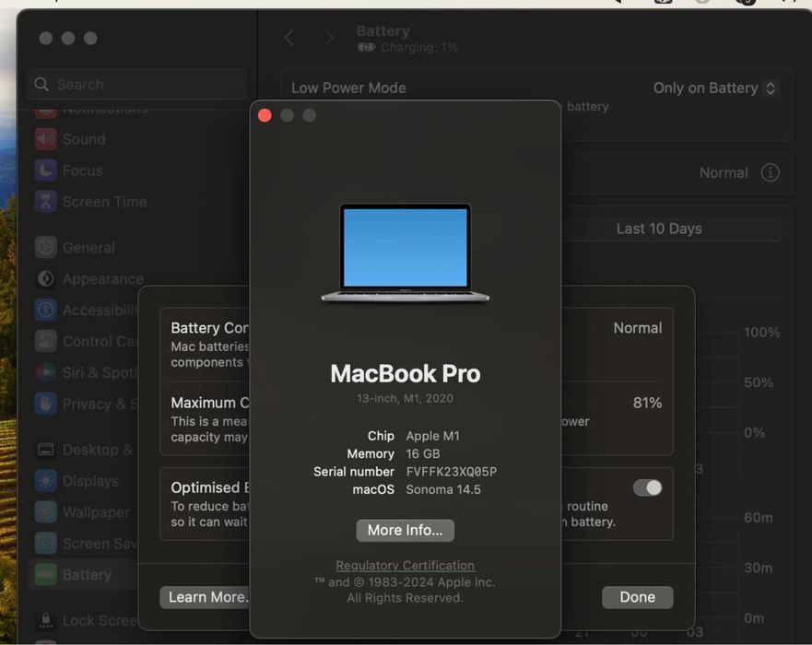Viewport: 812px width, 645px height.
Task: Select Displays label in sidebar
Action: (90, 481)
